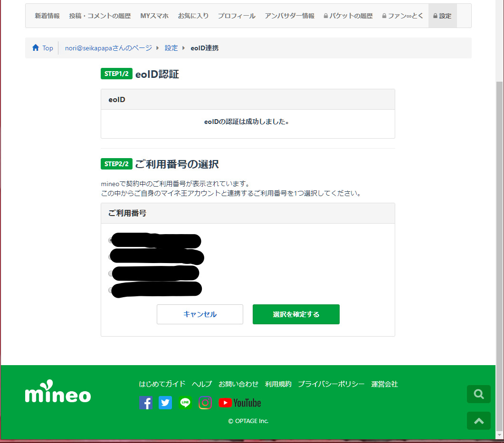Image resolution: width=504 pixels, height=443 pixels.
Task: Open the 投稿・コメントの履歴 tab
Action: (100, 16)
